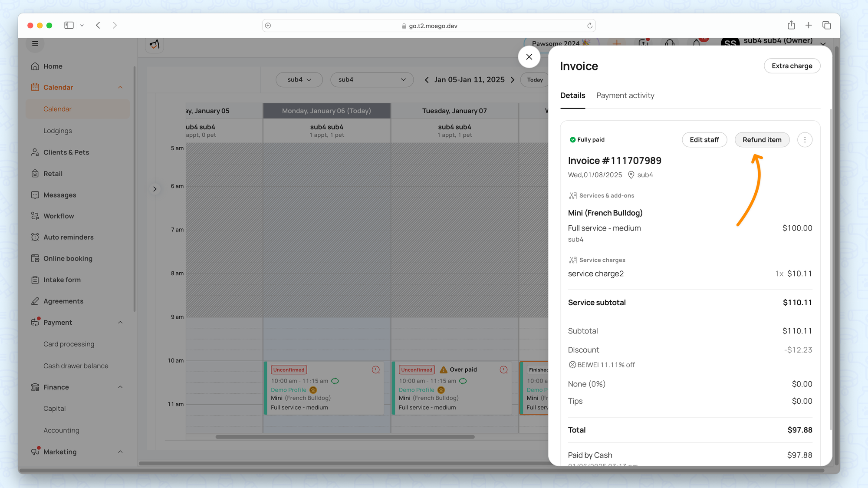Close the Invoice panel with X
This screenshot has width=868, height=488.
point(529,57)
